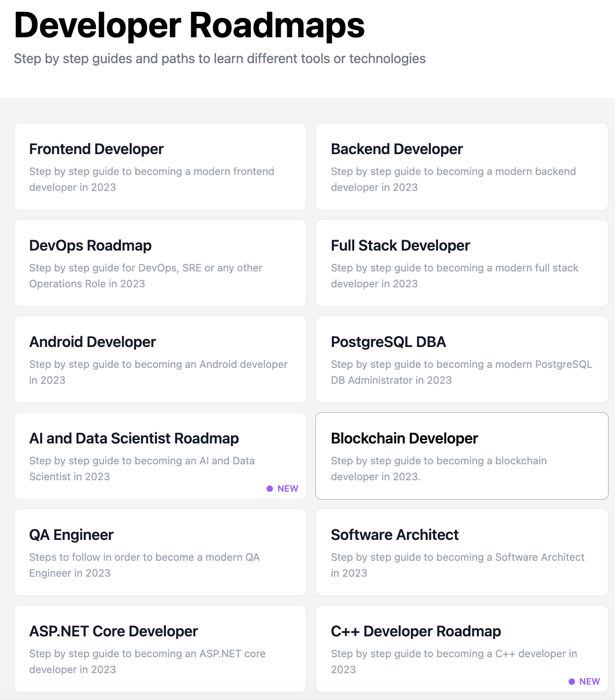
Task: Click the QA Engineer card description text
Action: pos(144,565)
